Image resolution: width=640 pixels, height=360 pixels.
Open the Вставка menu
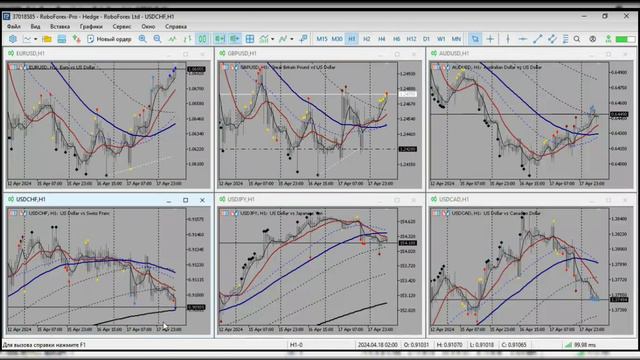[x=60, y=26]
